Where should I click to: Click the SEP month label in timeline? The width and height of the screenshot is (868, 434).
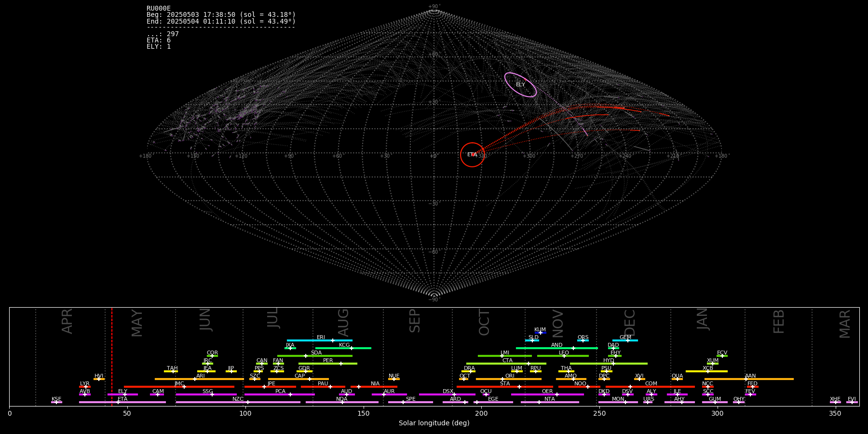[415, 321]
